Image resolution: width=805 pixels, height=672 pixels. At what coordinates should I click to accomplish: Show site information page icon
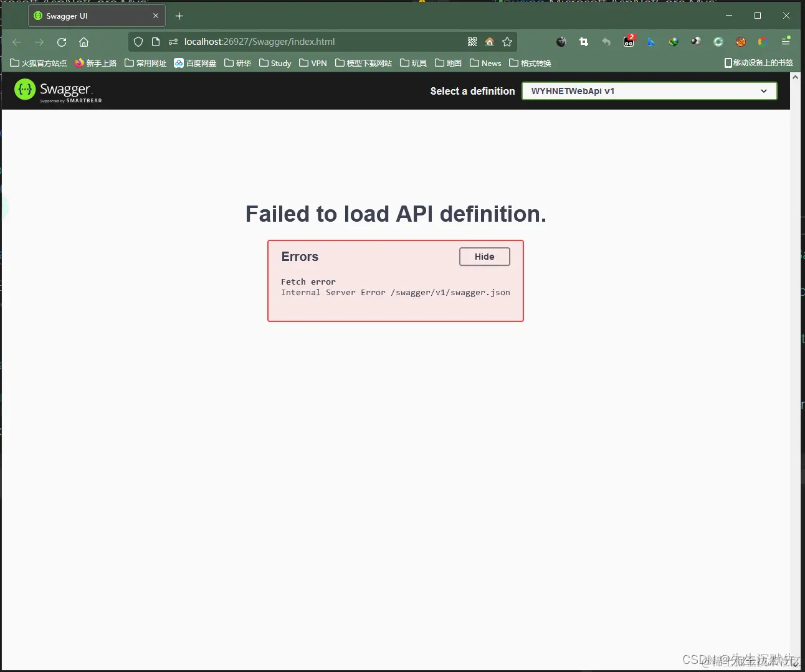156,42
